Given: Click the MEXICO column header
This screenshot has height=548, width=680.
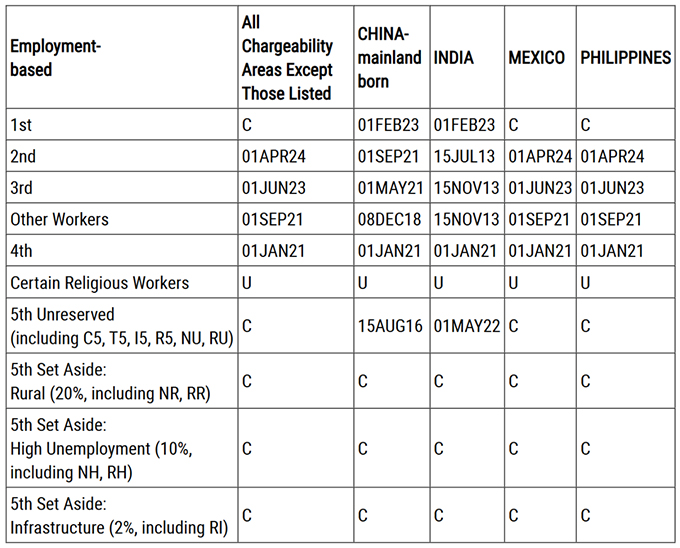Looking at the screenshot, I should [536, 58].
